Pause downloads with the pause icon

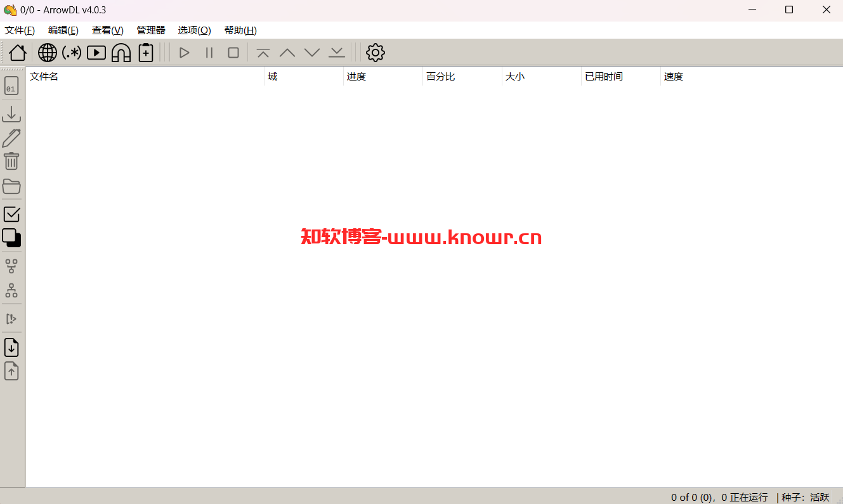click(209, 53)
